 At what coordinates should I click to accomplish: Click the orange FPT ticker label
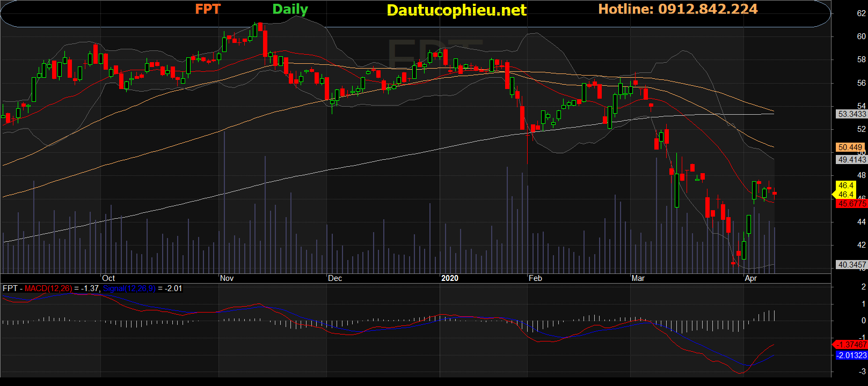pos(208,9)
